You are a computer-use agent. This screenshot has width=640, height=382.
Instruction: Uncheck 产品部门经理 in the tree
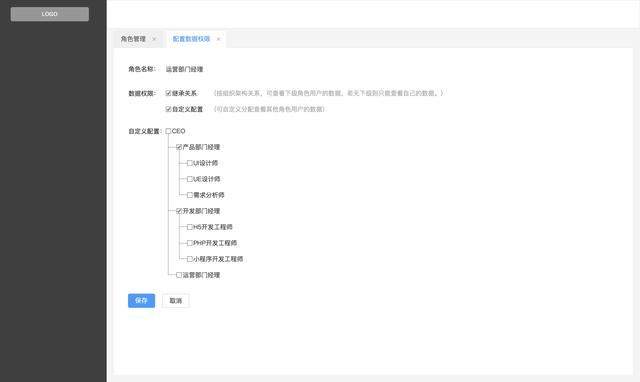(179, 147)
